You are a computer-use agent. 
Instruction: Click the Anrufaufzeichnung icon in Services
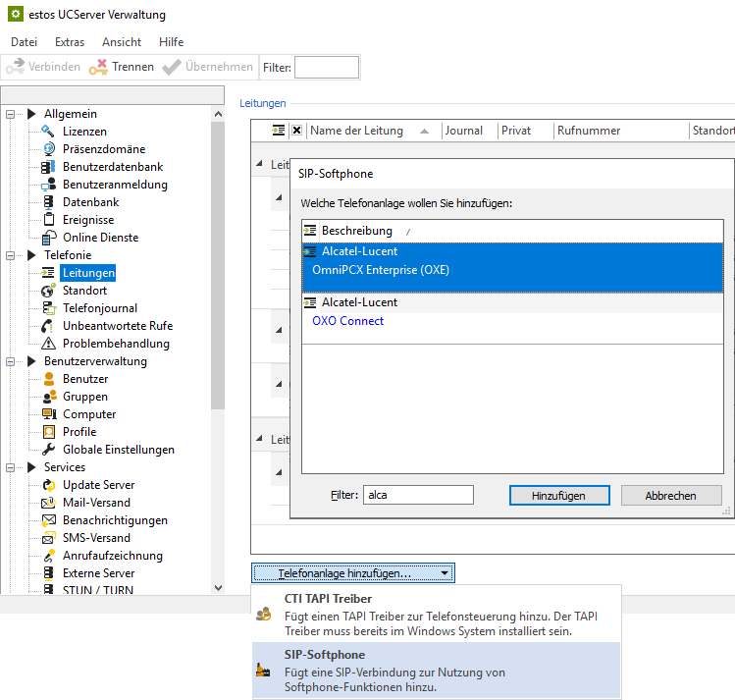[48, 556]
